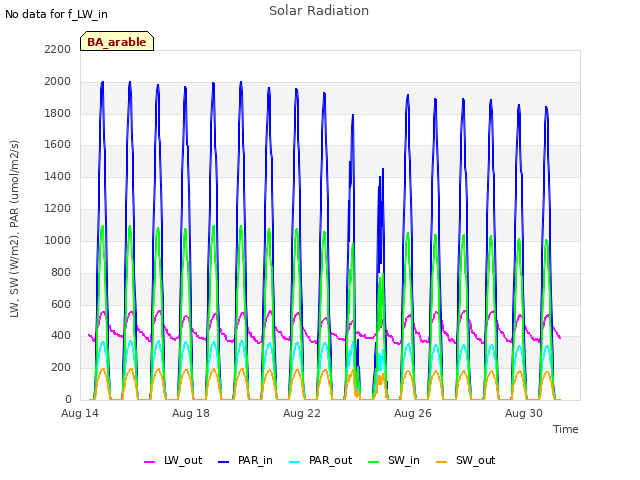Screen dimensions: 640x480
Task: Click the green SW_in legend color marker
Action: 373,462
